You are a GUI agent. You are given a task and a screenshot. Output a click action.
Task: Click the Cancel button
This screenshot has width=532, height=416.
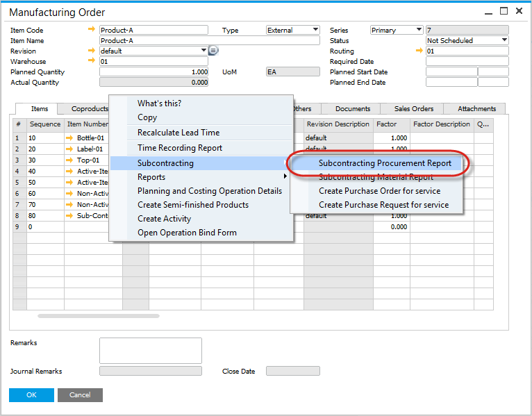[x=80, y=395]
